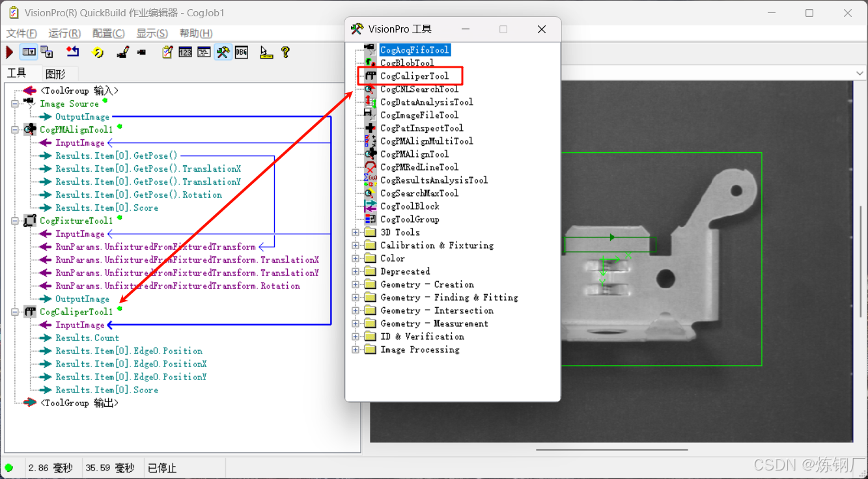Image resolution: width=868 pixels, height=479 pixels.
Task: Click the sigma icon of CogResultsAnalysisTool
Action: [370, 180]
